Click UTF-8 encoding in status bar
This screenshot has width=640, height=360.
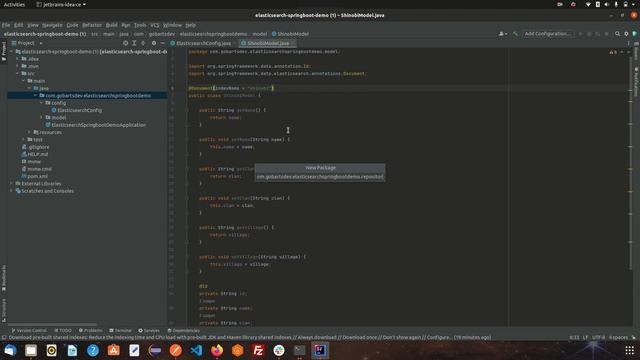pyautogui.click(x=598, y=338)
